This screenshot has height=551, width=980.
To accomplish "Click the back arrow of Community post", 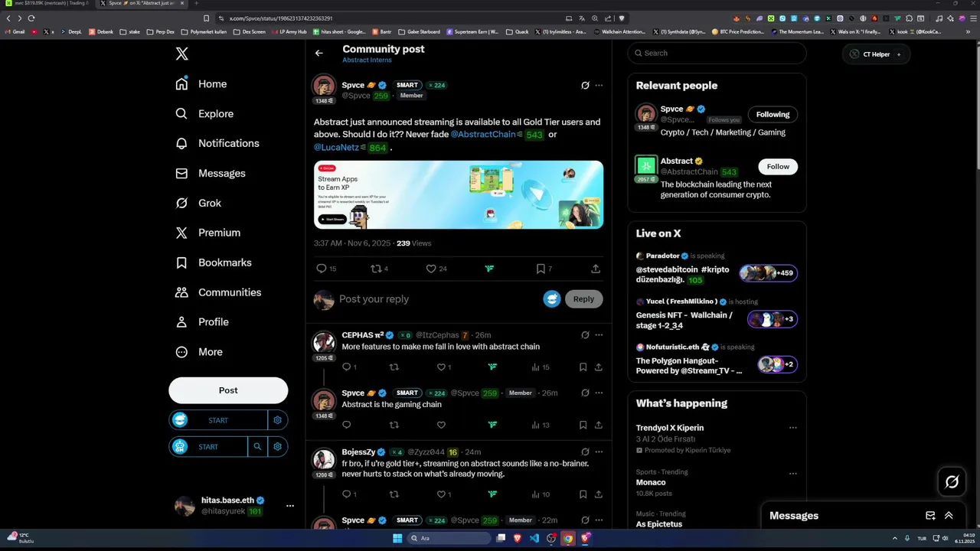I will [319, 53].
